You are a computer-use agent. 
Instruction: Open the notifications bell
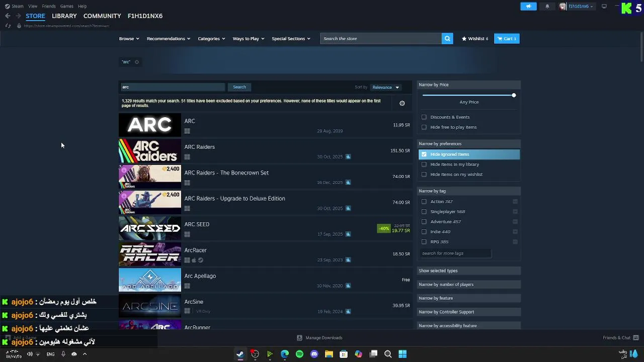[547, 7]
